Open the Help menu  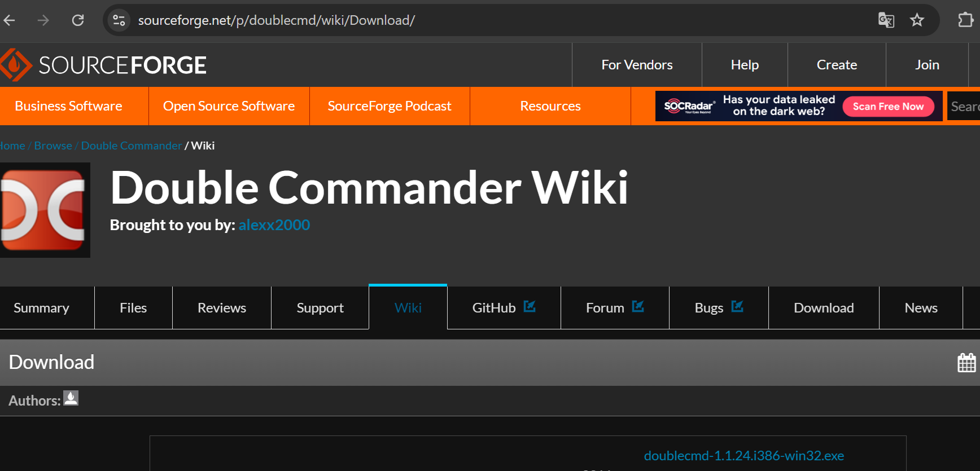[x=745, y=65]
